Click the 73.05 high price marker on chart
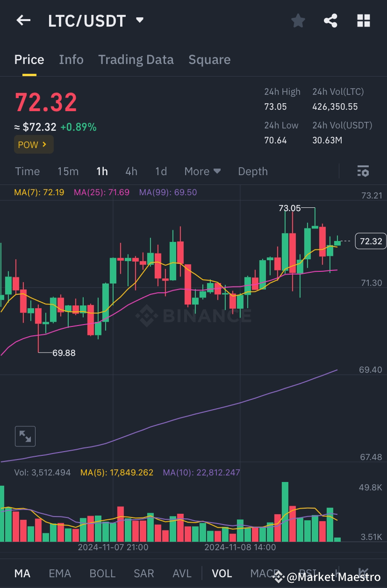 pyautogui.click(x=290, y=208)
